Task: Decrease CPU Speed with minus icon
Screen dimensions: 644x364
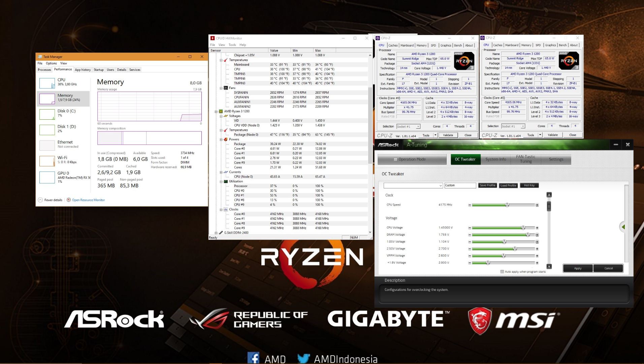Action: coord(470,205)
